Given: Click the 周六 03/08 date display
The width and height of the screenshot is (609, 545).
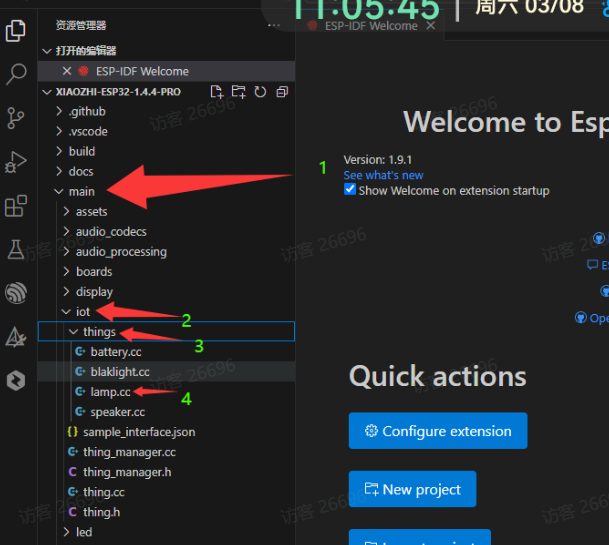Looking at the screenshot, I should click(x=529, y=7).
